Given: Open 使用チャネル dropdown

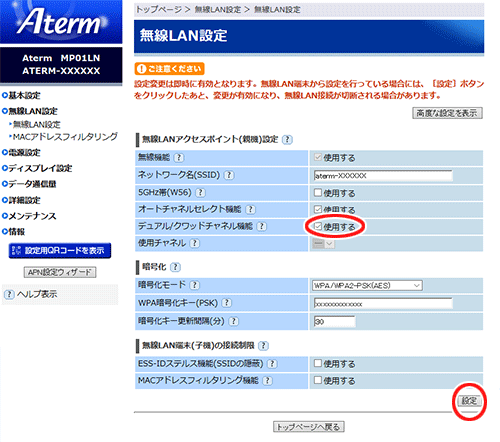Looking at the screenshot, I should [323, 244].
